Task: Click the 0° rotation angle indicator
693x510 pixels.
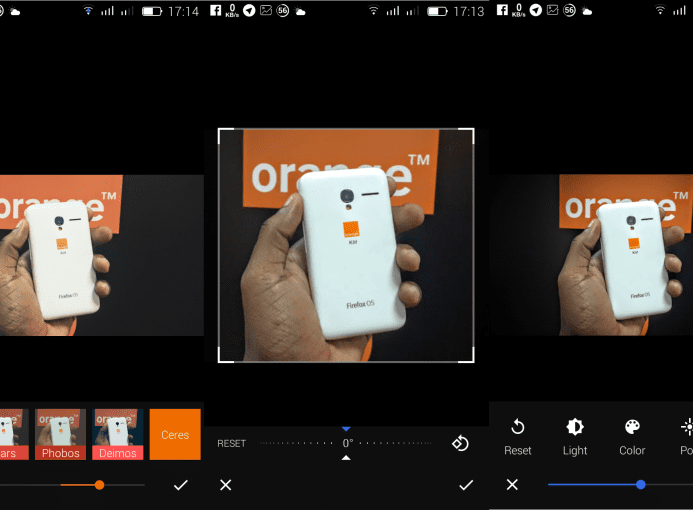Action: [x=348, y=443]
